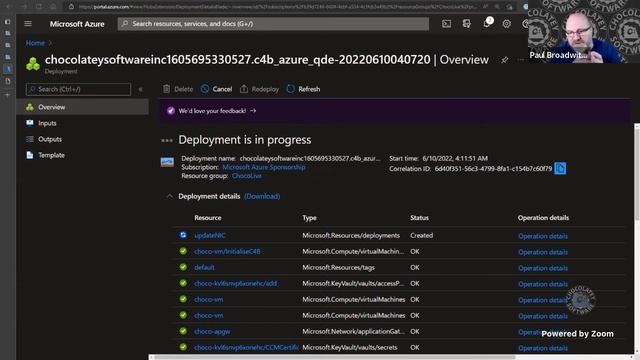The height and width of the screenshot is (360, 640).
Task: View Operation details for the KeyVault secrets row
Action: (543, 348)
